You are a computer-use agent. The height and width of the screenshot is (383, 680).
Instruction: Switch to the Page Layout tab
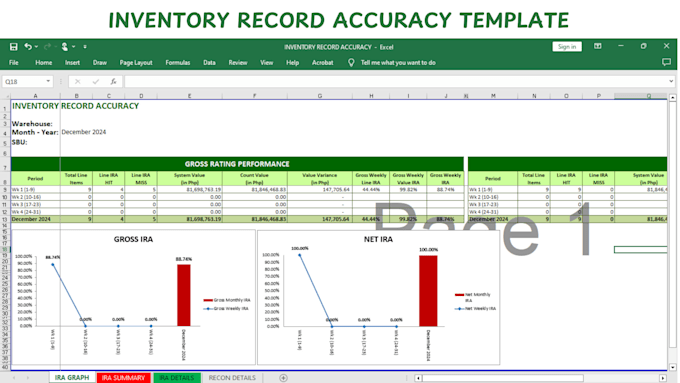(136, 62)
